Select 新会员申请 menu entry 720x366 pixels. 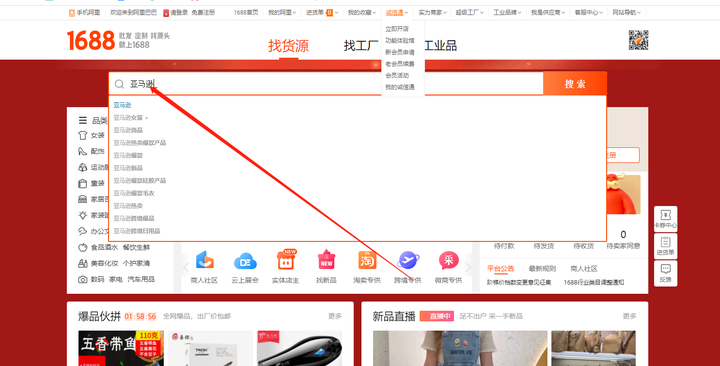click(x=399, y=52)
